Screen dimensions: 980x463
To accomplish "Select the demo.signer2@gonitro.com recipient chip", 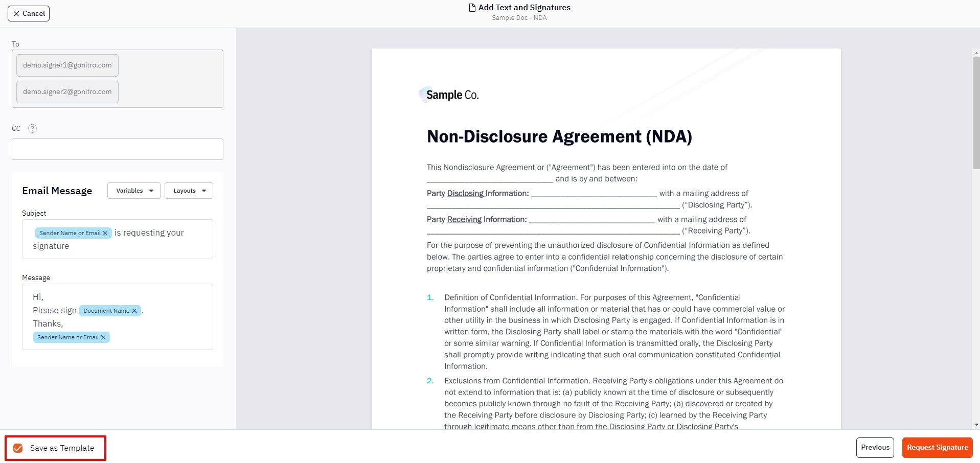I will pos(67,91).
